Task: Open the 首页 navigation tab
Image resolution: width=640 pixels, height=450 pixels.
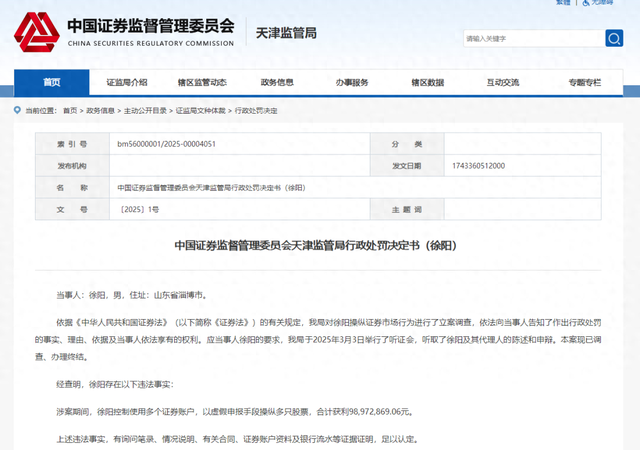Action: click(52, 82)
